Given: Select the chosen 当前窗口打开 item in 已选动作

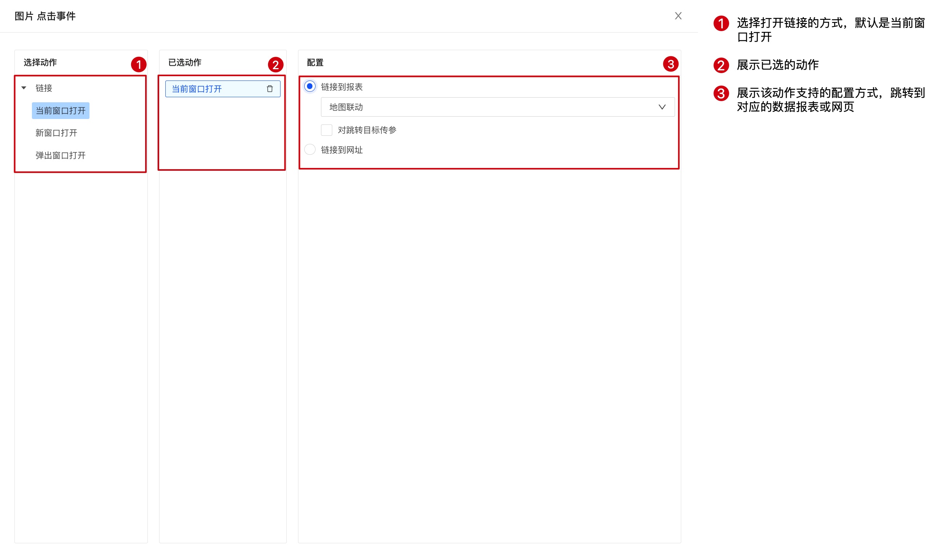Looking at the screenshot, I should click(223, 89).
